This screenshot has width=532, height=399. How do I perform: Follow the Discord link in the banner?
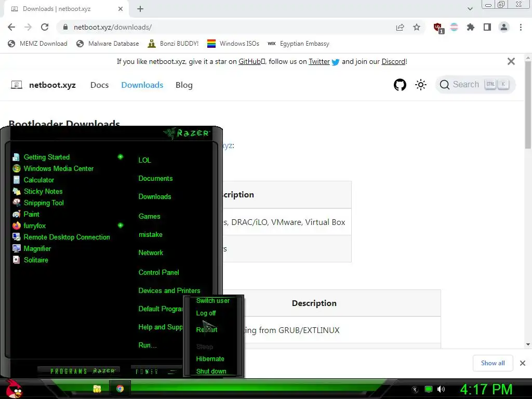393,62
